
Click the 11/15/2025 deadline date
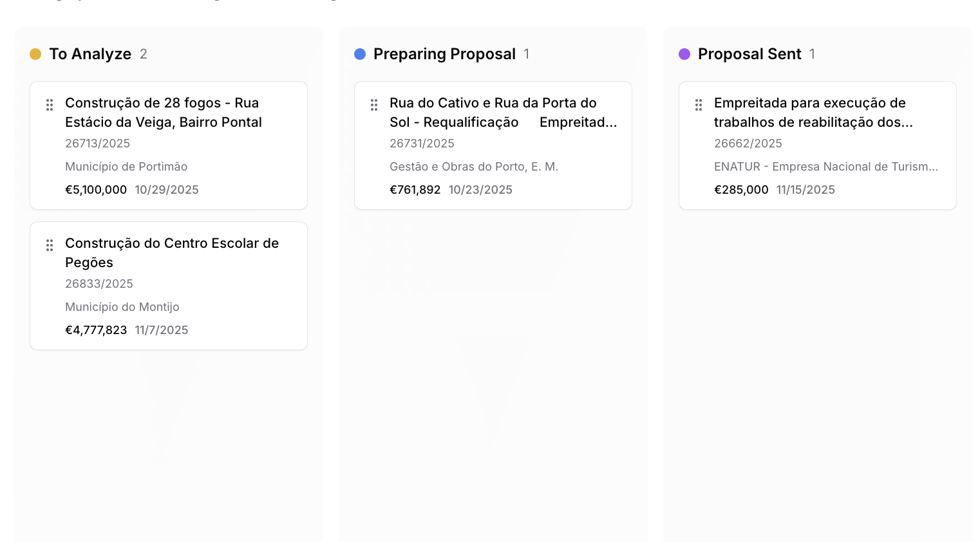pyautogui.click(x=806, y=190)
